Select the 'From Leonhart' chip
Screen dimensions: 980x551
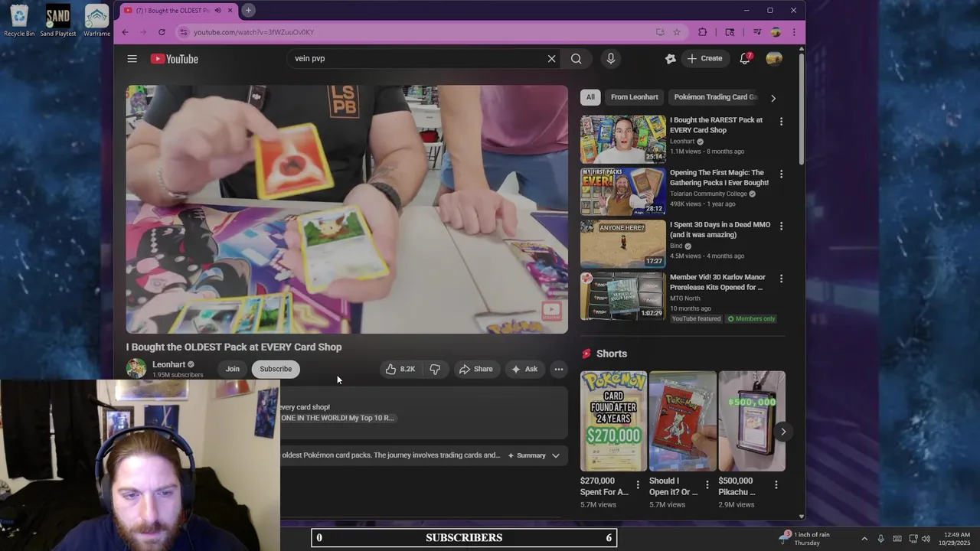pyautogui.click(x=635, y=97)
